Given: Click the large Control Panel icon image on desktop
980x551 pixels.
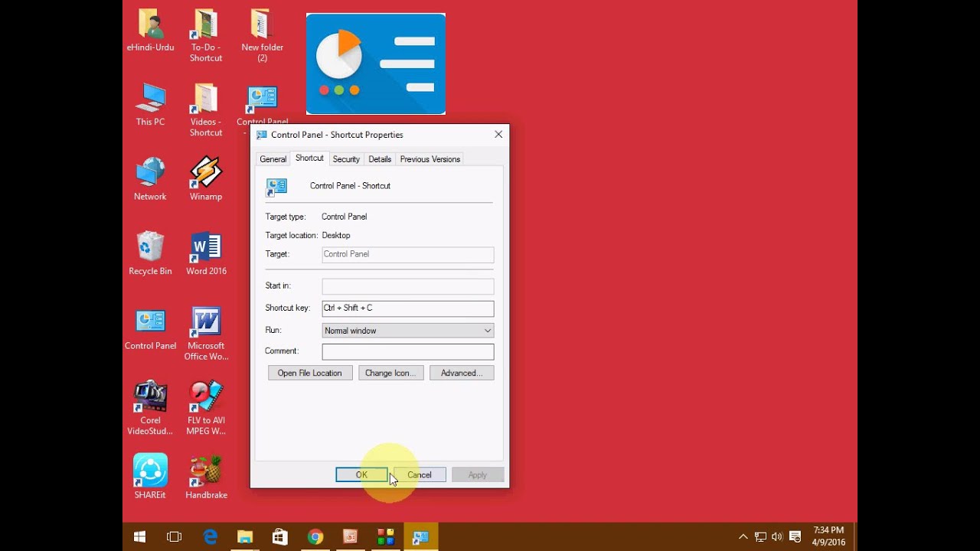Looking at the screenshot, I should (376, 64).
